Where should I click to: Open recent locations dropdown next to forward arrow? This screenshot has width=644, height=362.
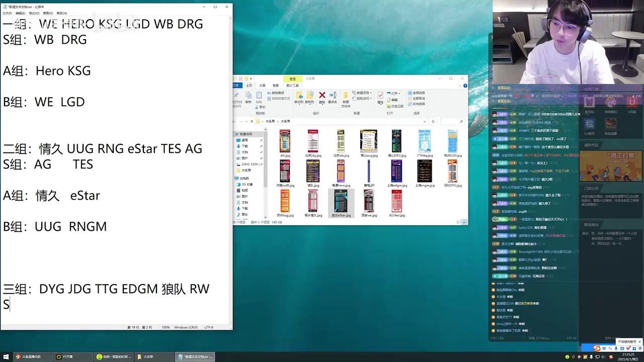coord(247,121)
